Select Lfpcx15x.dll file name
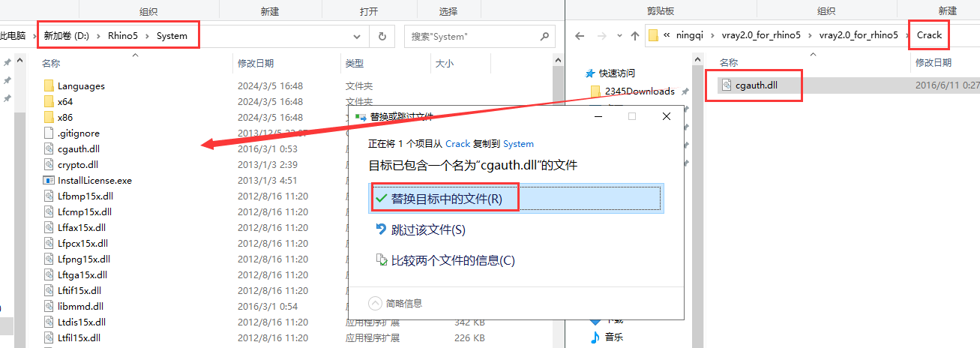Screen dimensions: 980x348 point(82,243)
